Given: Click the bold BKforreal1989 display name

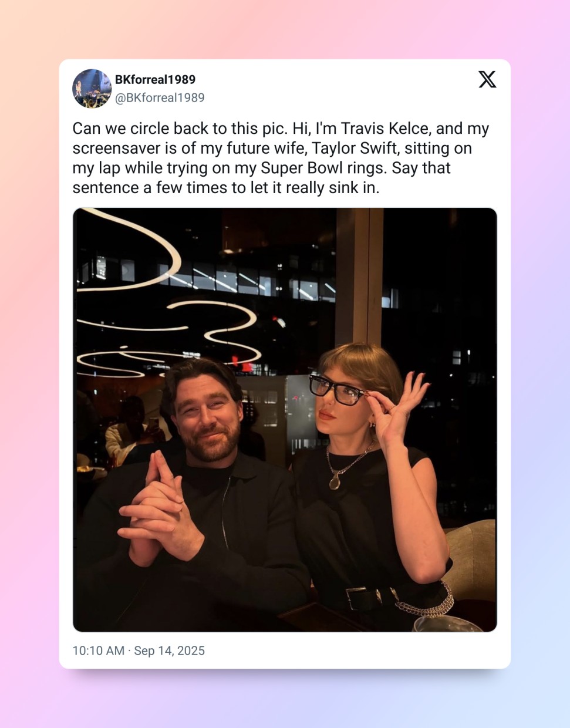Looking at the screenshot, I should tap(155, 79).
